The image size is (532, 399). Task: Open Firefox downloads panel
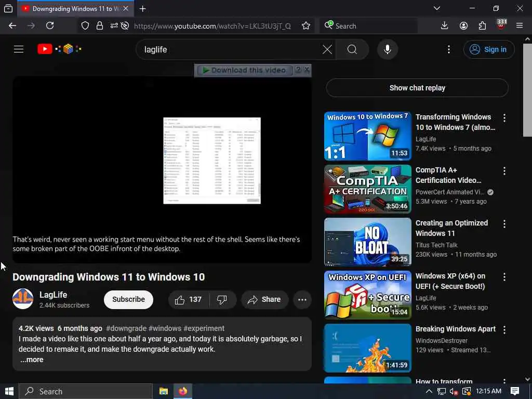click(445, 26)
